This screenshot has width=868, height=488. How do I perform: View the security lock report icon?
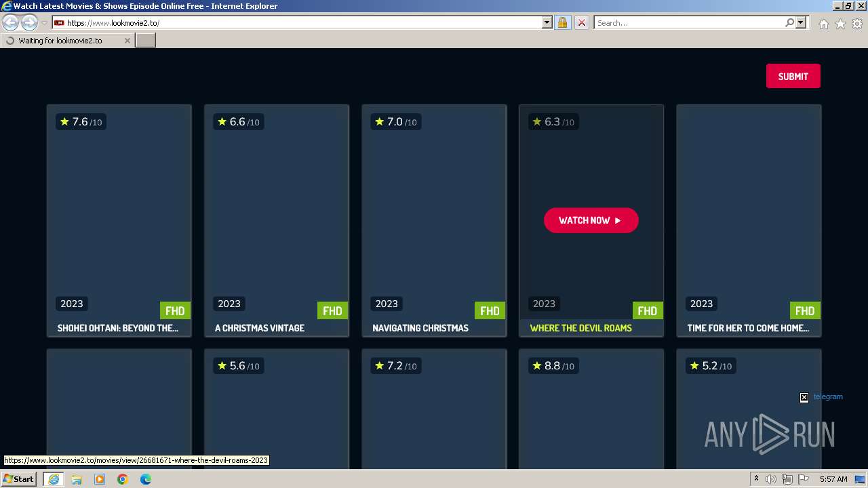[x=562, y=22]
